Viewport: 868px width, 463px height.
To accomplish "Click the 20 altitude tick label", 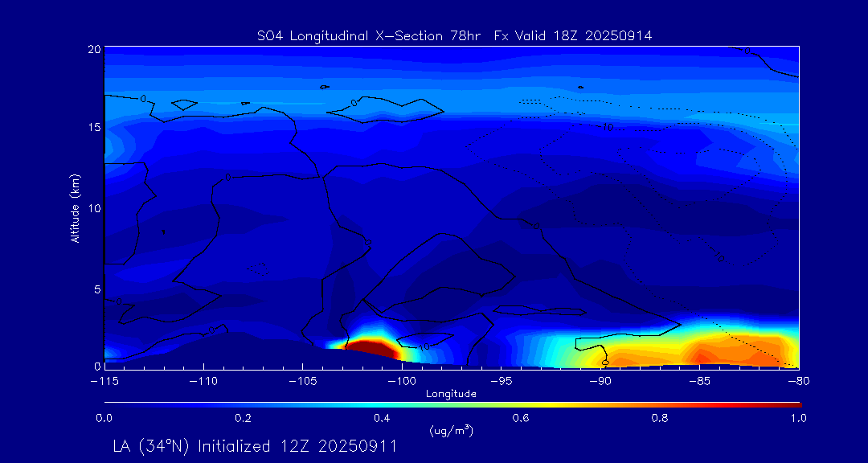I will pyautogui.click(x=93, y=49).
